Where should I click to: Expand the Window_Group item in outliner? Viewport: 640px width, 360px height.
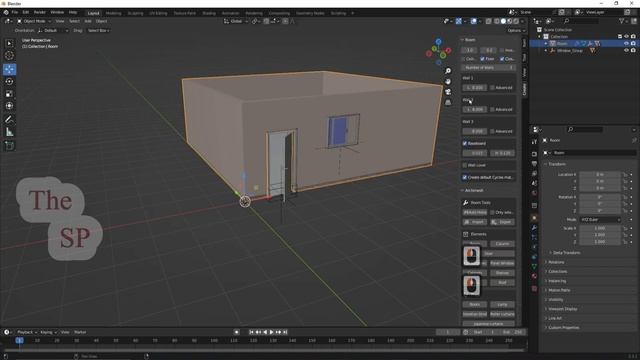coord(546,51)
